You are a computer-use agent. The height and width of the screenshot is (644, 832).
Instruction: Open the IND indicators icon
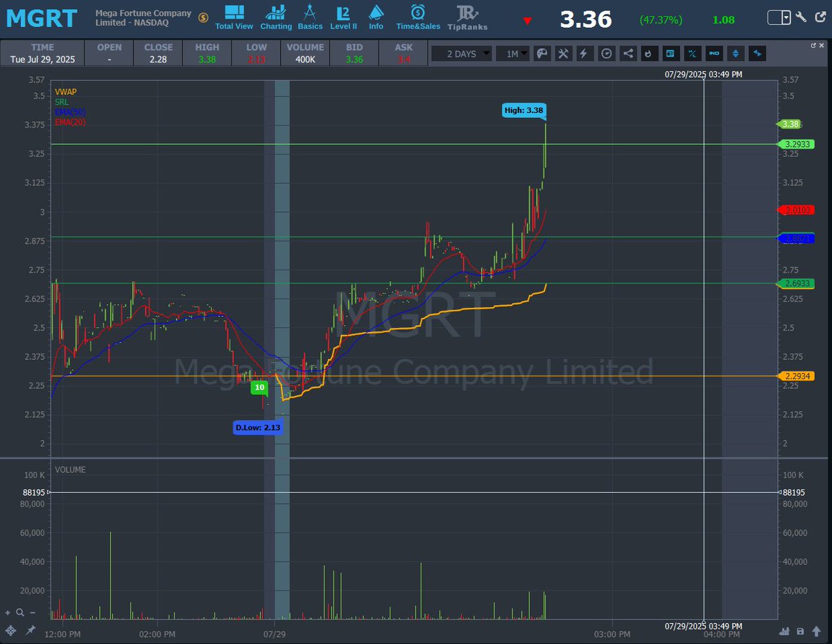(x=714, y=53)
